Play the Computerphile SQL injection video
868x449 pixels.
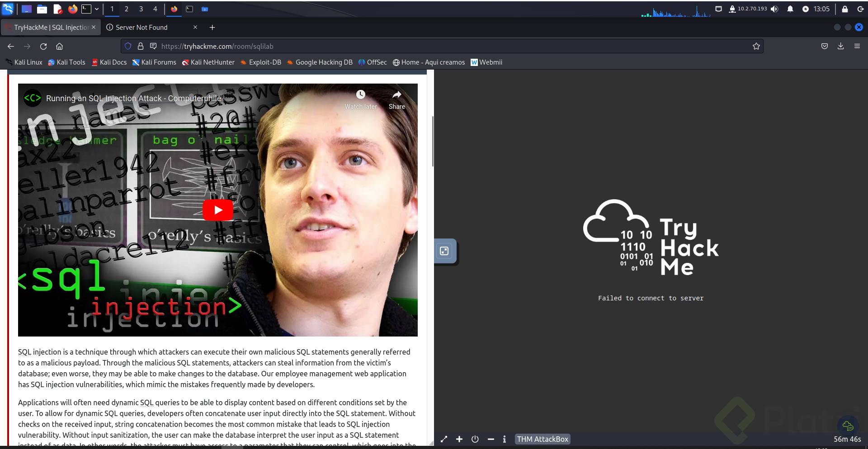pyautogui.click(x=217, y=210)
